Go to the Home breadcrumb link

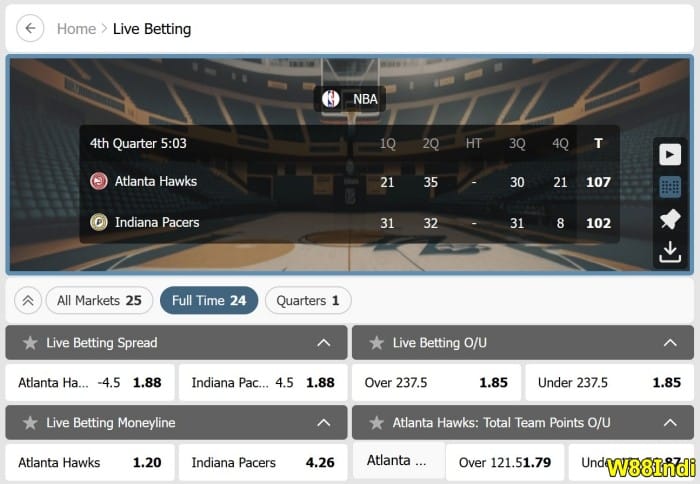click(x=76, y=28)
